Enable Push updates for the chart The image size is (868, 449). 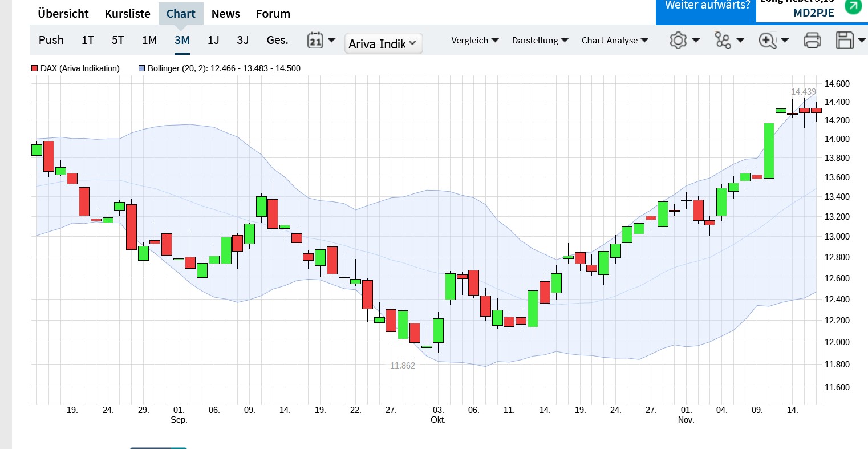51,40
